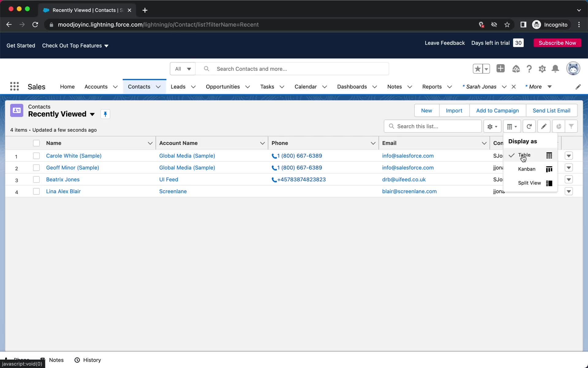Click the Import button
Screen dimensions: 588x368
coord(454,111)
